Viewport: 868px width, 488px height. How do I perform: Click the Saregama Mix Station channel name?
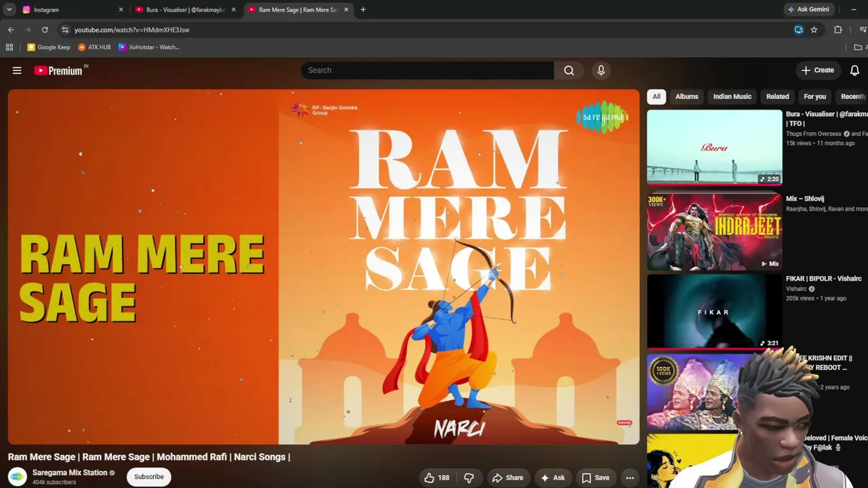70,472
